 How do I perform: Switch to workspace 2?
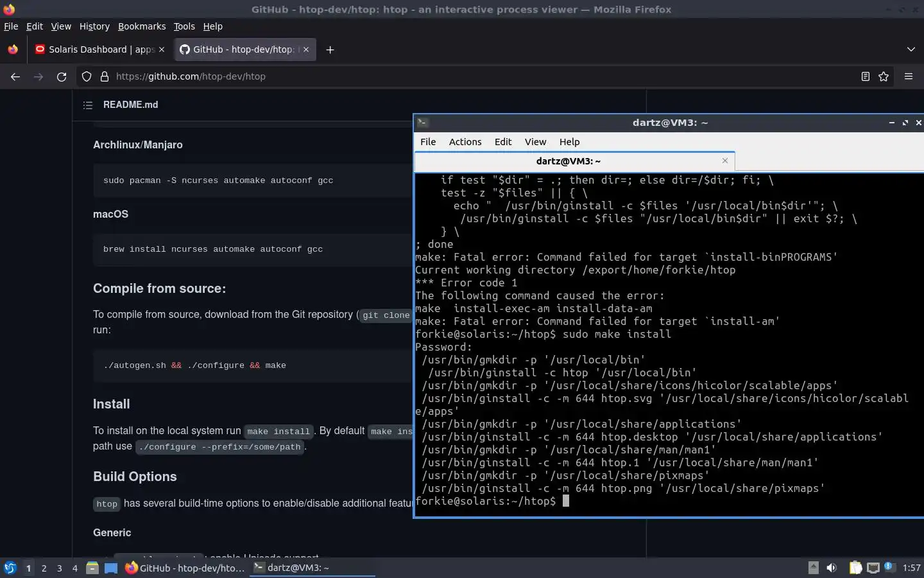point(44,568)
